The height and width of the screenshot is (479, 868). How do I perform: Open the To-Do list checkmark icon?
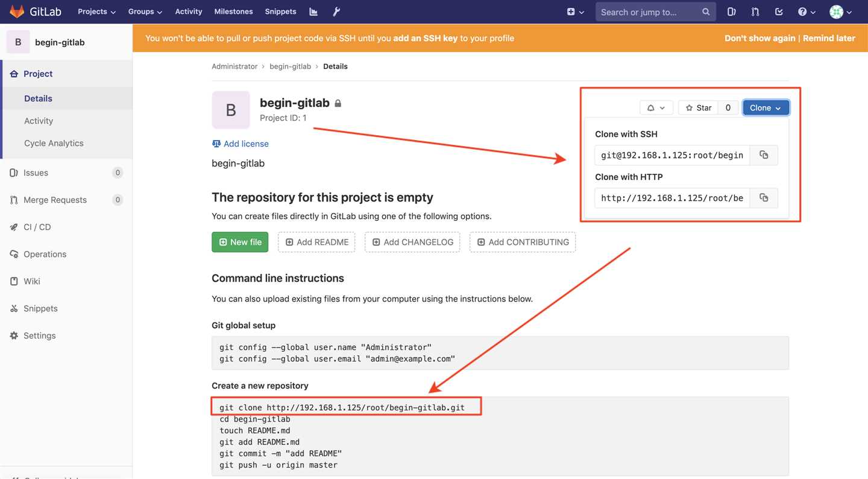click(x=779, y=11)
